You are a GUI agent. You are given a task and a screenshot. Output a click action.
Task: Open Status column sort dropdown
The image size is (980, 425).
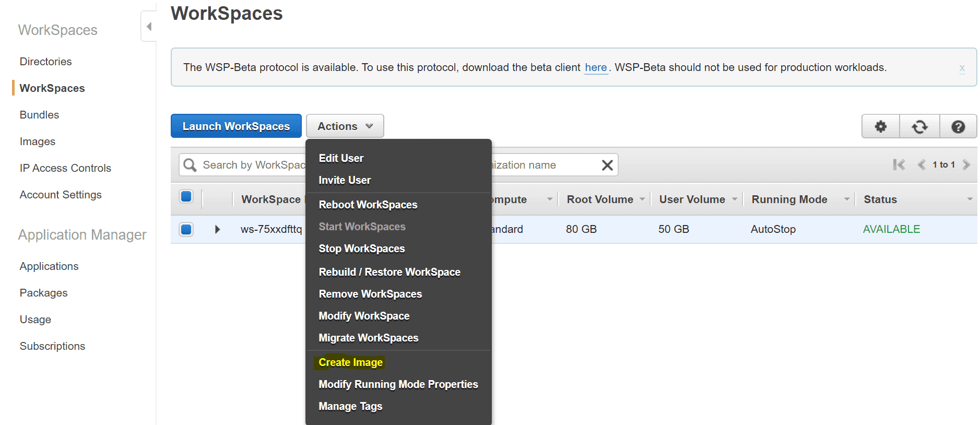click(x=969, y=199)
